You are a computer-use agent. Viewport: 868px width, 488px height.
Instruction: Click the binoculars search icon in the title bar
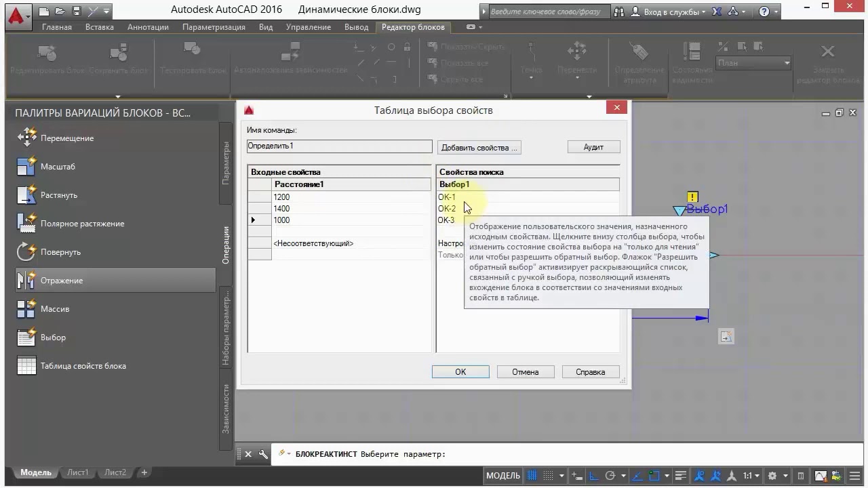(619, 12)
